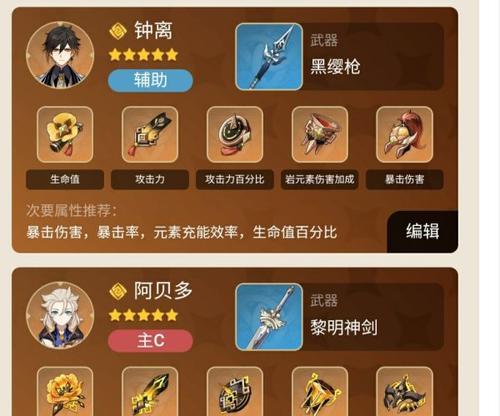Select Albedo's dark circlet artifact icon

click(x=404, y=391)
